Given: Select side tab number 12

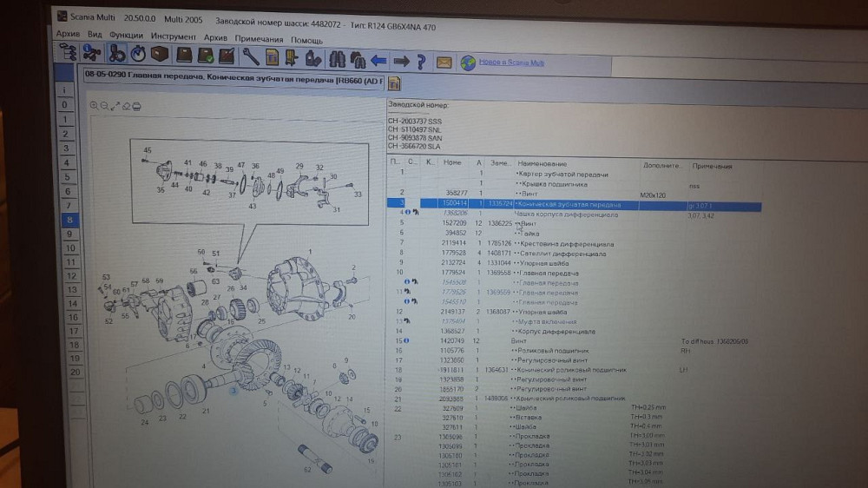Looking at the screenshot, I should pos(72,275).
